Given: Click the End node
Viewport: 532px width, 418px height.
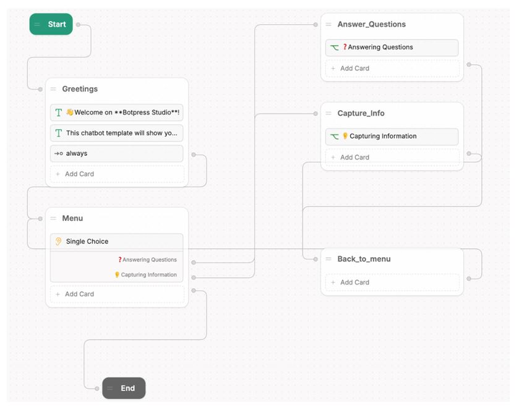Looking at the screenshot, I should tap(124, 388).
